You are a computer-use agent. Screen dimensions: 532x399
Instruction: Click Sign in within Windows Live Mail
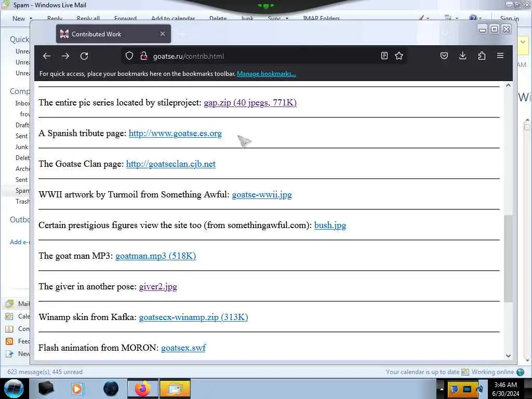[509, 18]
